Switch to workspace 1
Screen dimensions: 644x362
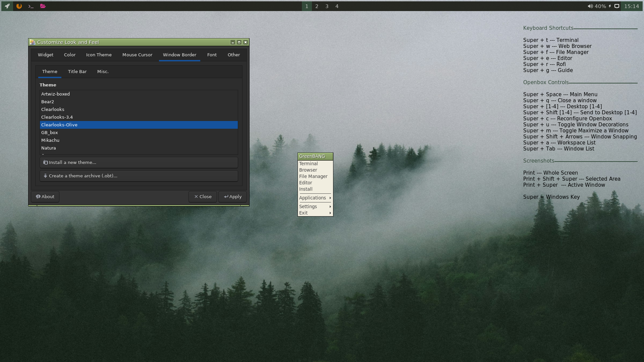[x=307, y=6]
